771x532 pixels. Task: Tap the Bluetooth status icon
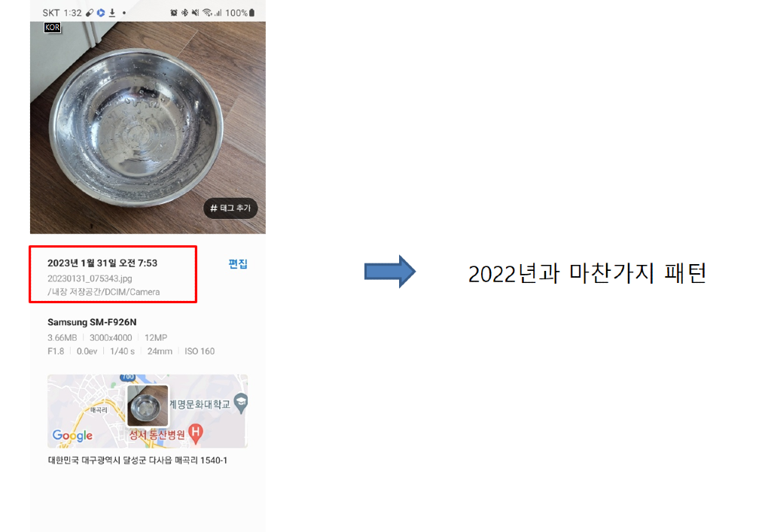click(x=184, y=13)
